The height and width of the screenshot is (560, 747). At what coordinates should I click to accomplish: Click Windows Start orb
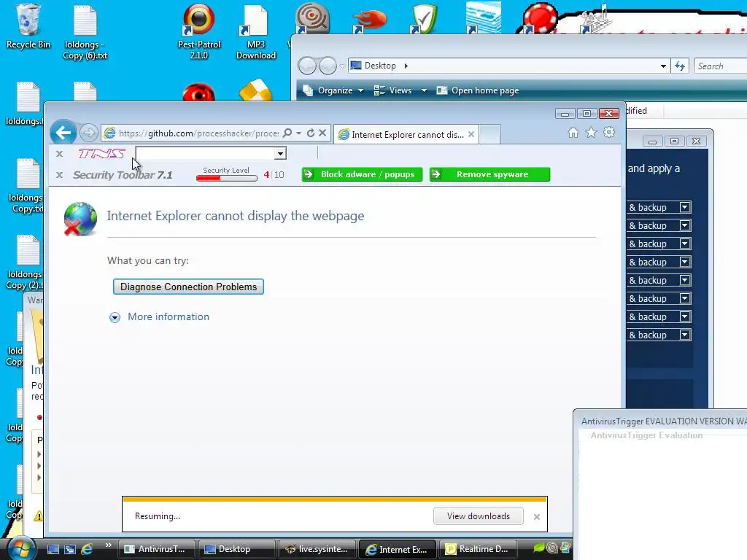tap(21, 549)
